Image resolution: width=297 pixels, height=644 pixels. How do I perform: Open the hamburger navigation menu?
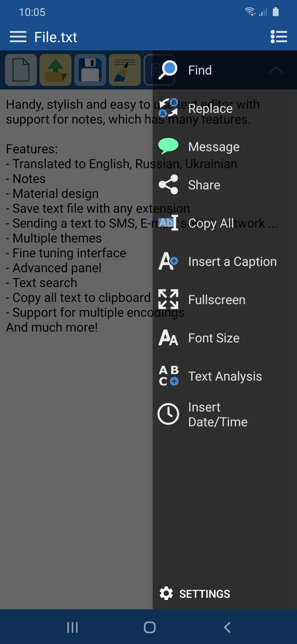(x=18, y=37)
